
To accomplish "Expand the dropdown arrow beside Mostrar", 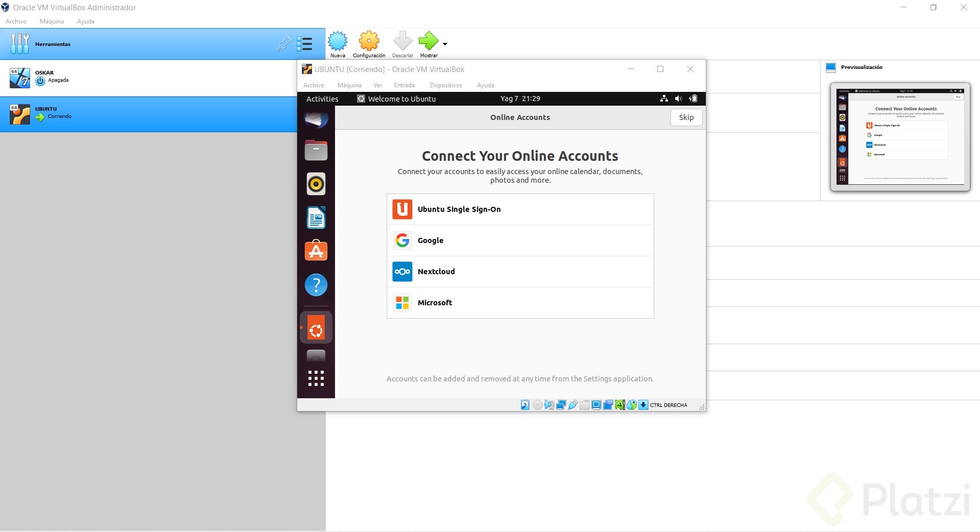I will [445, 44].
